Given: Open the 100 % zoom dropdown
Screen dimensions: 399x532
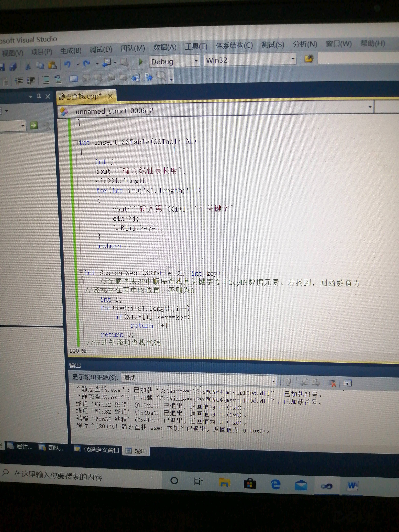Looking at the screenshot, I should point(95,351).
